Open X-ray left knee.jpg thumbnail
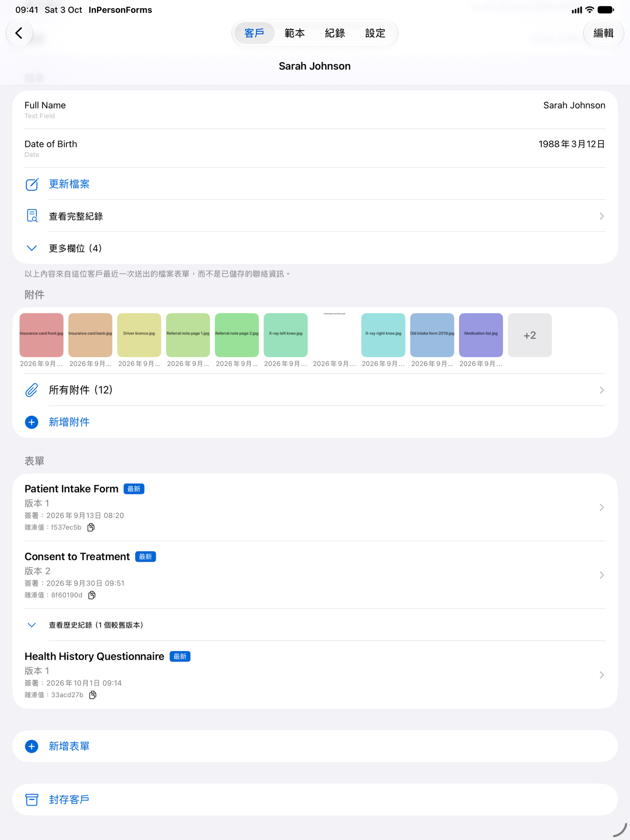The height and width of the screenshot is (840, 630). coord(285,335)
